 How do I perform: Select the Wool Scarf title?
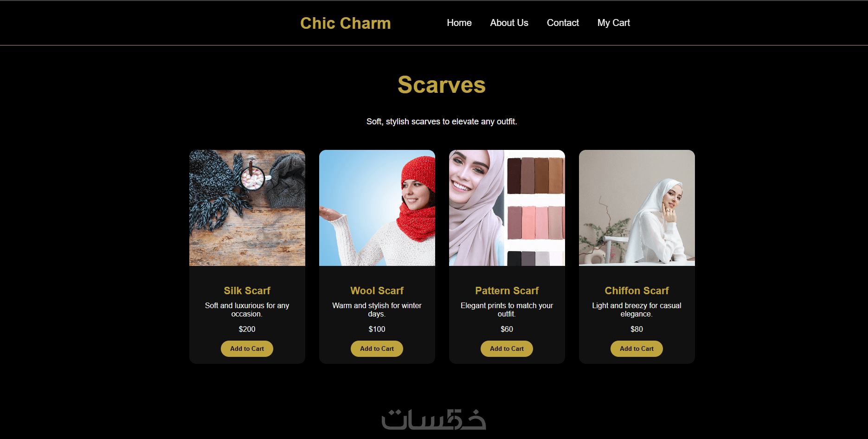click(x=377, y=291)
